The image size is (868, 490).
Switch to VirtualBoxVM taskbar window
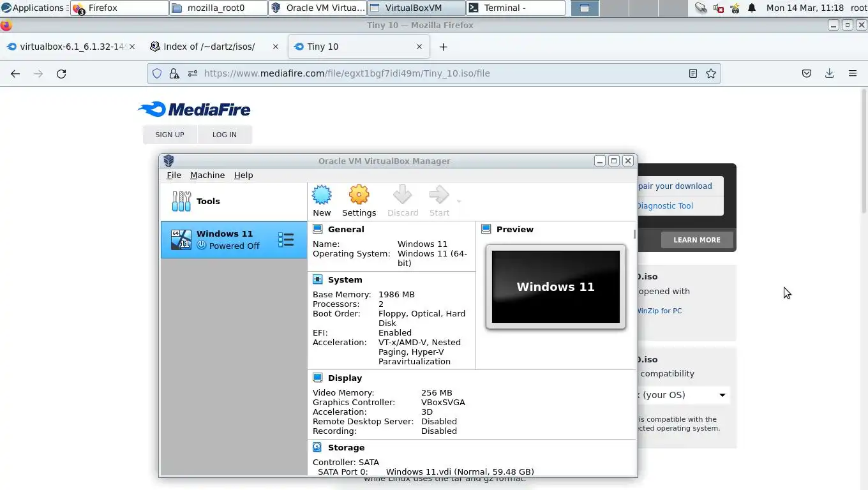coord(417,8)
